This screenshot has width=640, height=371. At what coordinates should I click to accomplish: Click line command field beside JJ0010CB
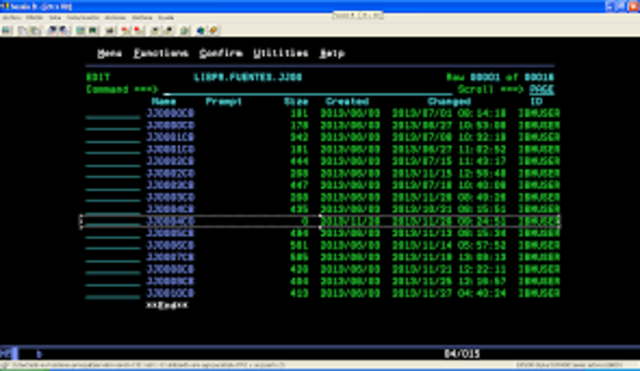(113, 295)
